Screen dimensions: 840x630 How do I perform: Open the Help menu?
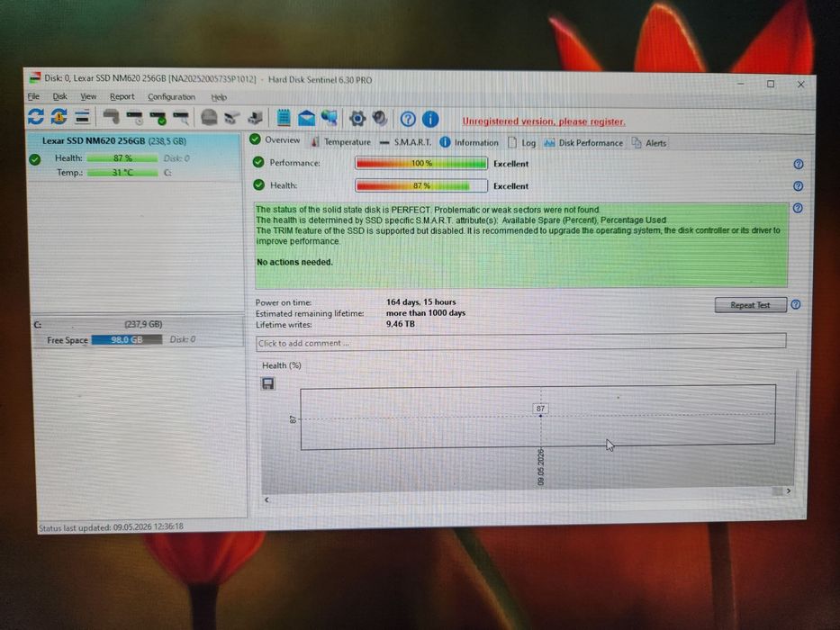pos(219,97)
